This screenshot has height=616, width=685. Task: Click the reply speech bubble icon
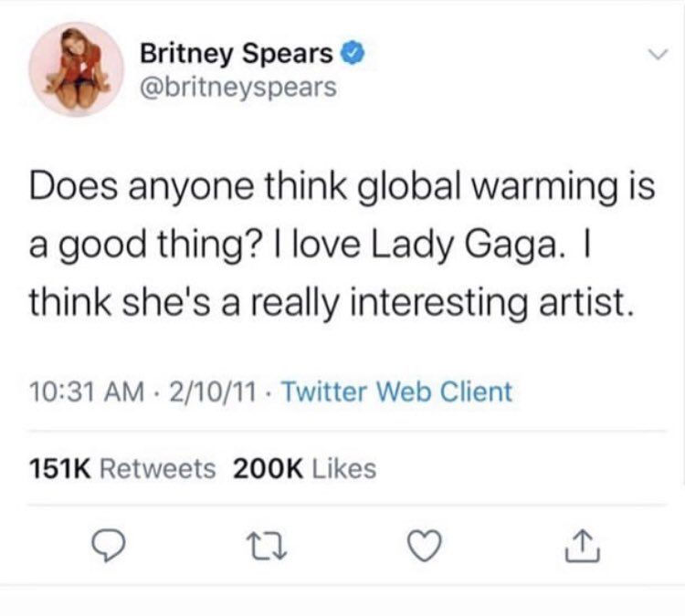pyautogui.click(x=109, y=546)
